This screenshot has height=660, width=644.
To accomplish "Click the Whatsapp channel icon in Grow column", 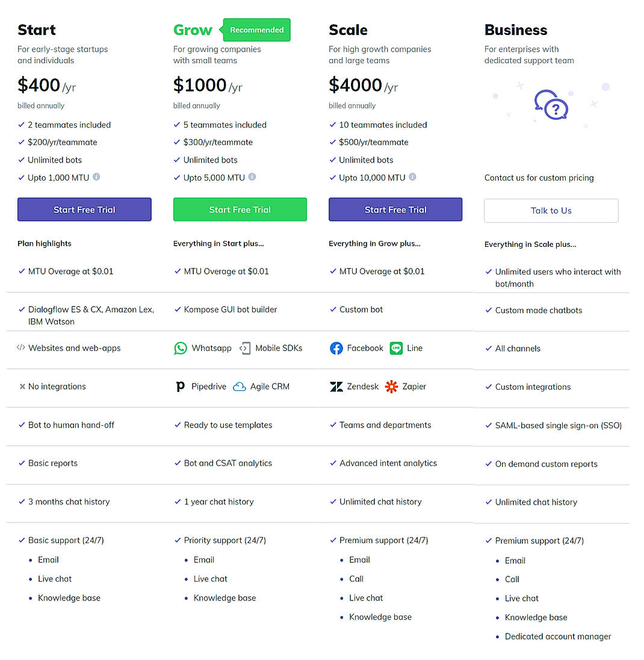I will tap(181, 348).
